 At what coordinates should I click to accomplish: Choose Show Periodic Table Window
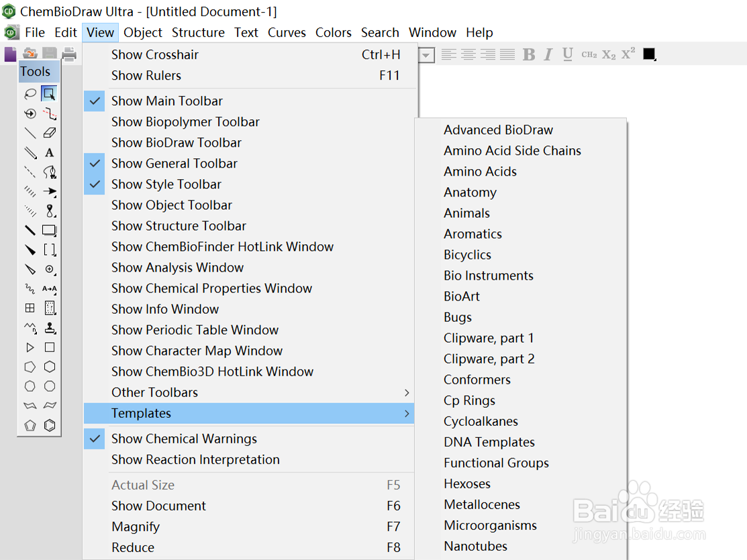tap(250, 330)
